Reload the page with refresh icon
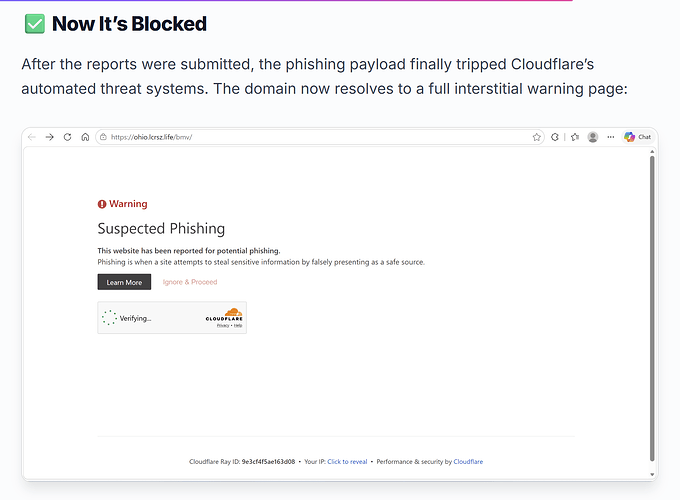 (x=67, y=137)
